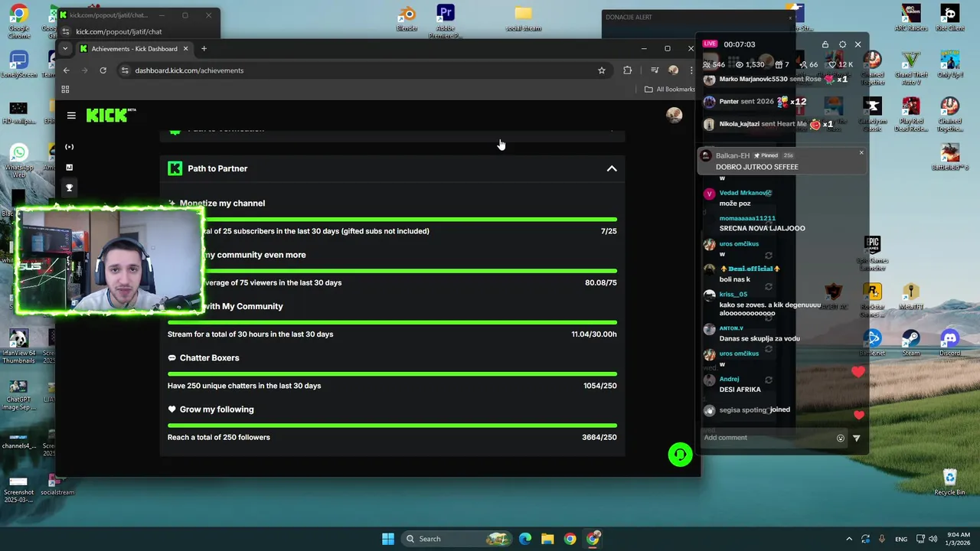
Task: Click the 'Chatter Boxers' achievement heading
Action: tap(209, 358)
